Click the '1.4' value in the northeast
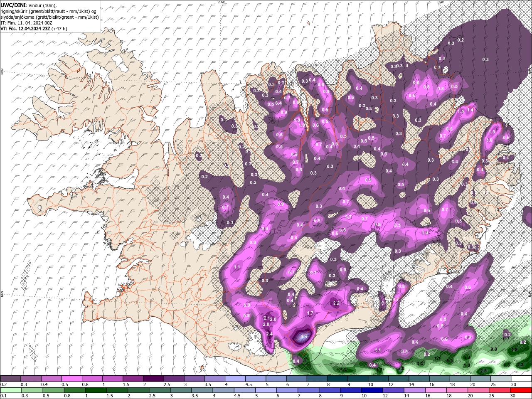This screenshot has width=532, height=399. pos(470,110)
